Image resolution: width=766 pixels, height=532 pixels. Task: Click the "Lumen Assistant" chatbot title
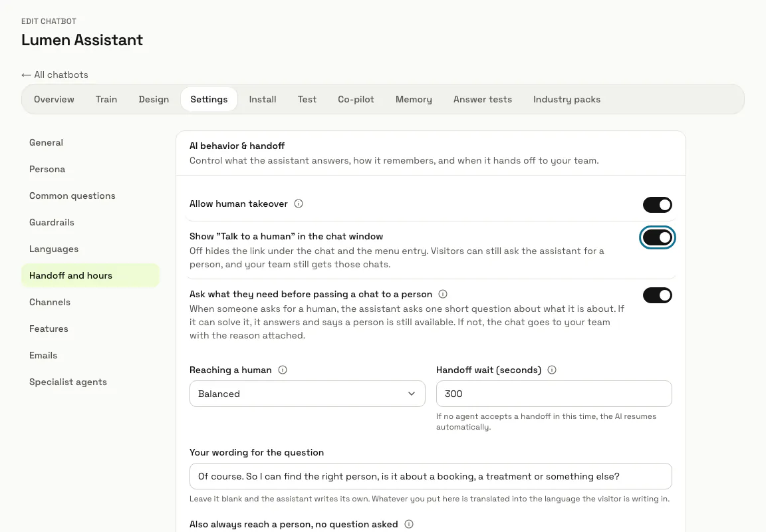tap(82, 40)
